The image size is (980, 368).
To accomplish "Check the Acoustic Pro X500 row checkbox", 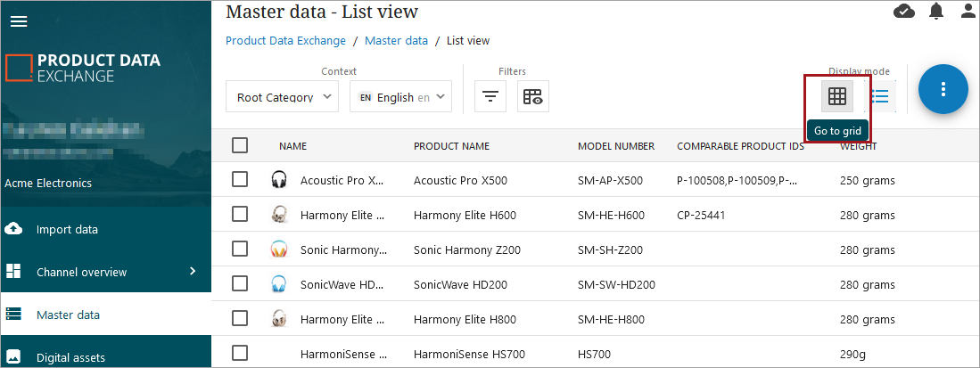I will click(240, 180).
